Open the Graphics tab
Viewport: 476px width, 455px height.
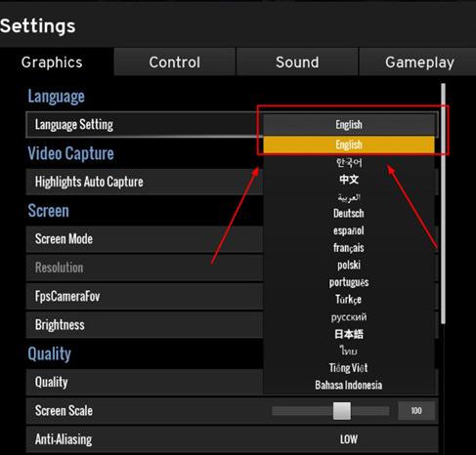[x=52, y=62]
